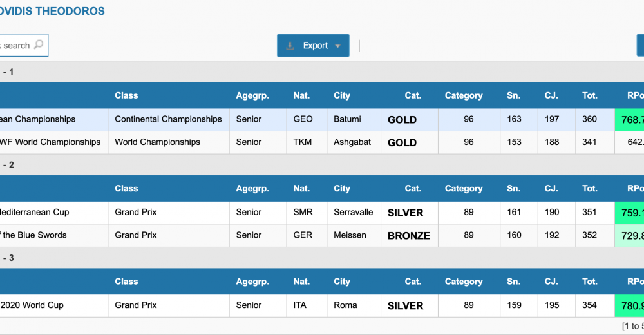Image resolution: width=644 pixels, height=335 pixels.
Task: Click the Agegrp. header in the first table
Action: tap(252, 95)
